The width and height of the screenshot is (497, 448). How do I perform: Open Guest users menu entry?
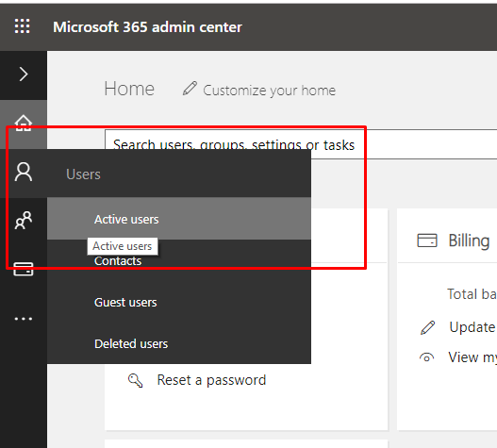(179, 302)
